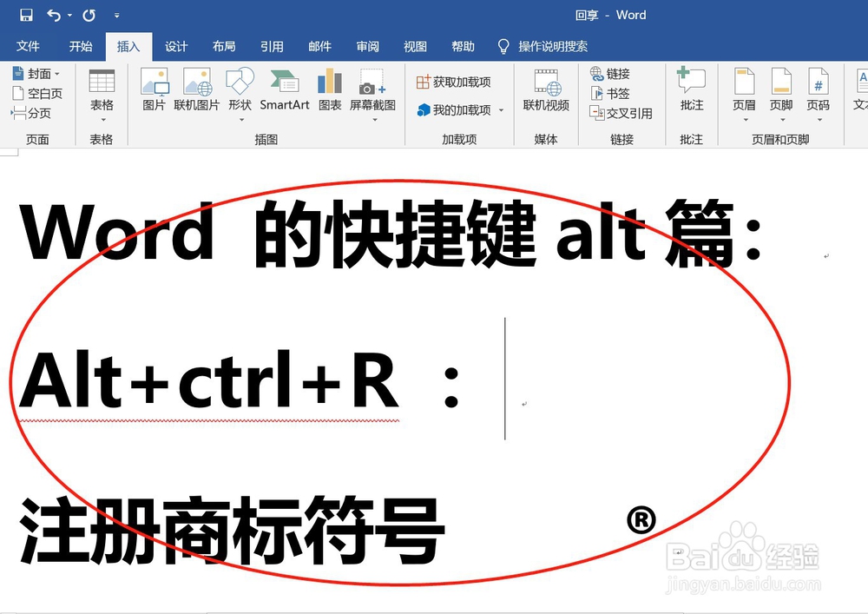This screenshot has width=868, height=614.
Task: Expand the 我的加载项 dropdown arrow
Action: click(501, 110)
